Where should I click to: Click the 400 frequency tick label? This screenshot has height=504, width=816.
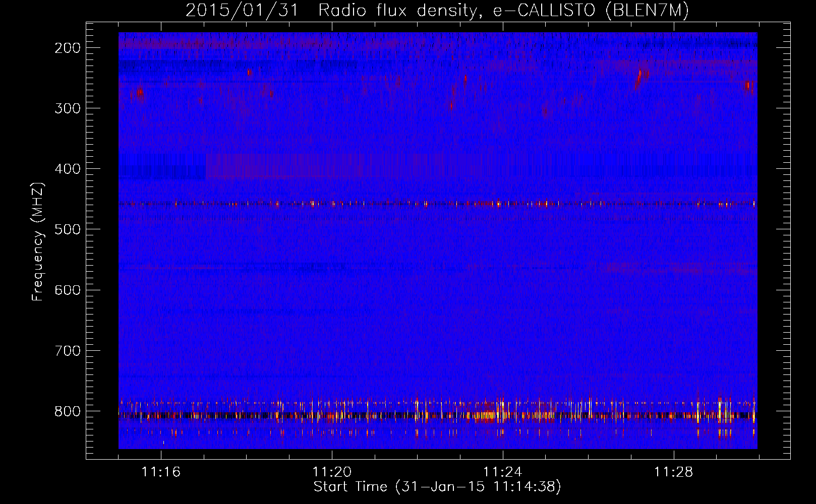[67, 169]
